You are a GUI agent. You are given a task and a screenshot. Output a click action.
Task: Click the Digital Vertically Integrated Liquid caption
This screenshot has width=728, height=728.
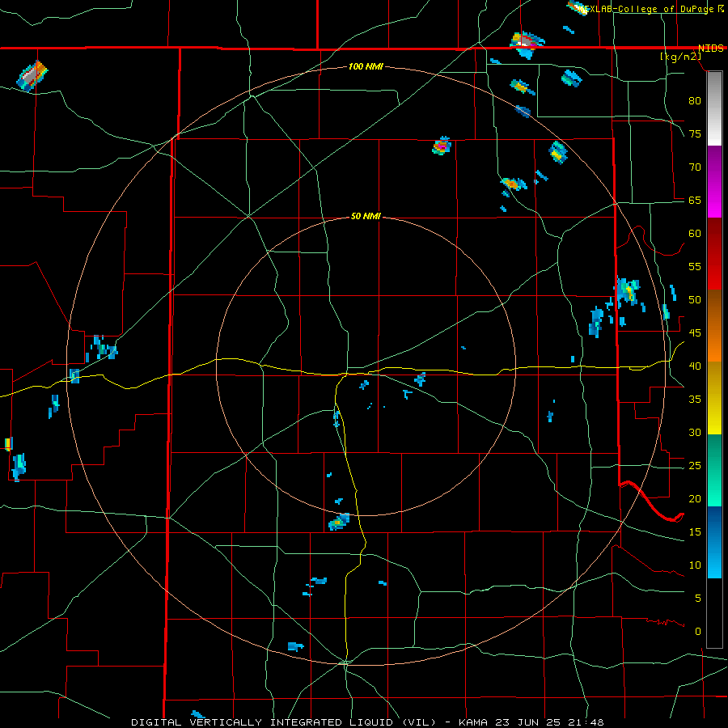367,722
